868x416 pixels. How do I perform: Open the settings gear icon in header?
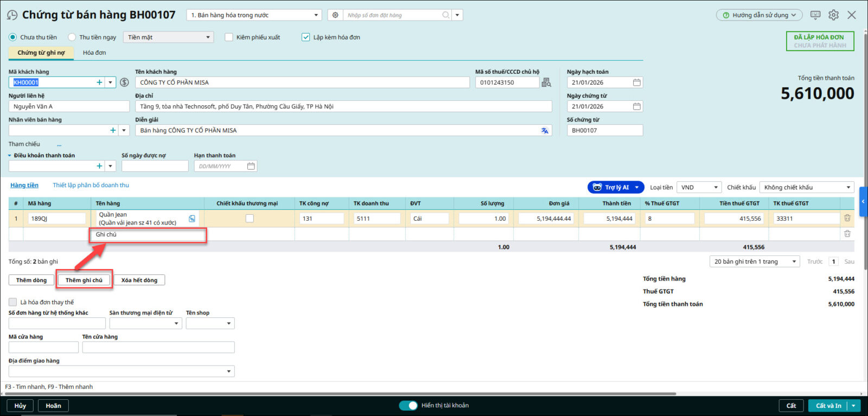point(833,15)
